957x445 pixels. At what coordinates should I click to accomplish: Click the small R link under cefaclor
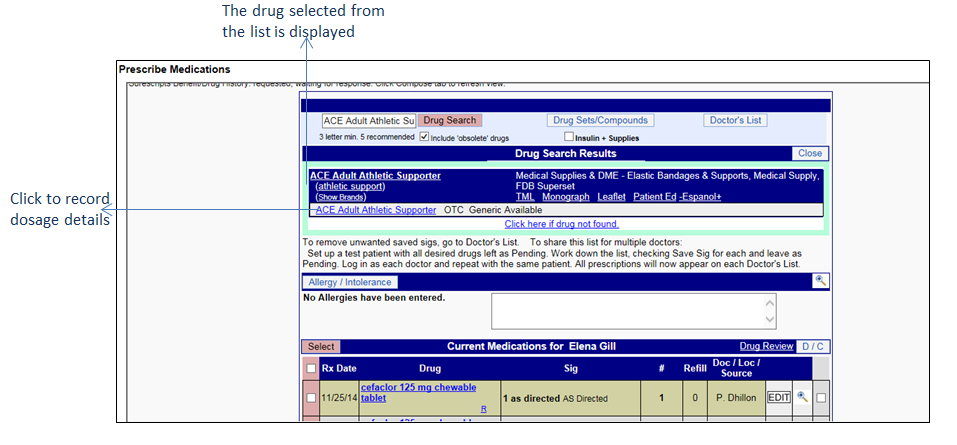[x=483, y=409]
